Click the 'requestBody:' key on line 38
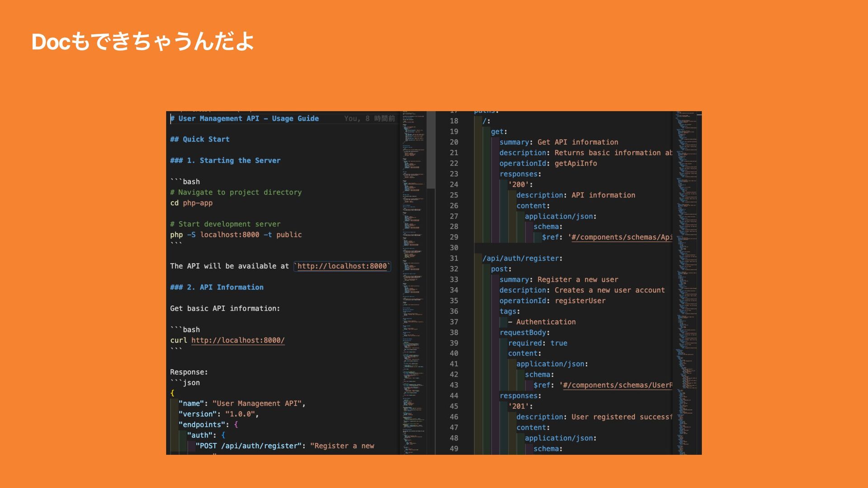Viewport: 868px width, 488px height. [x=524, y=333]
